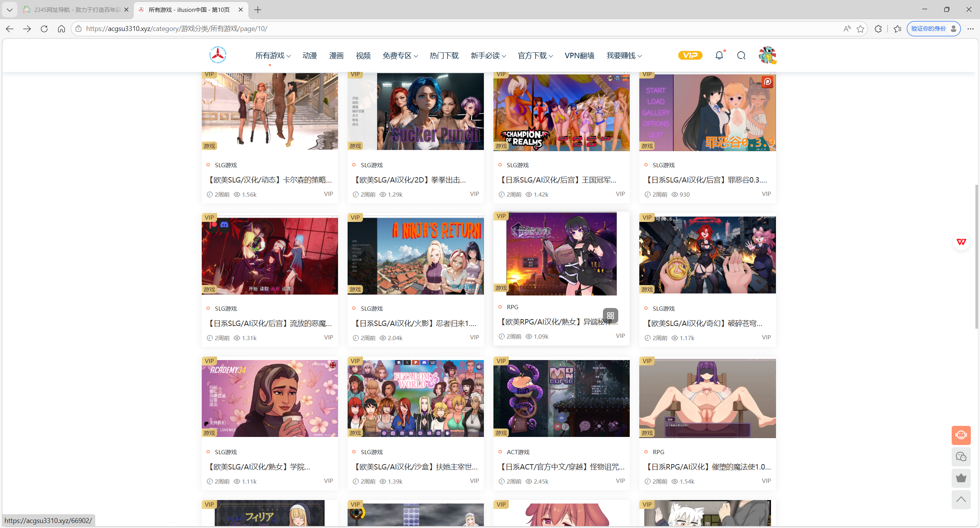Click the 2.04k view count text
The width and height of the screenshot is (980, 528).
[395, 338]
